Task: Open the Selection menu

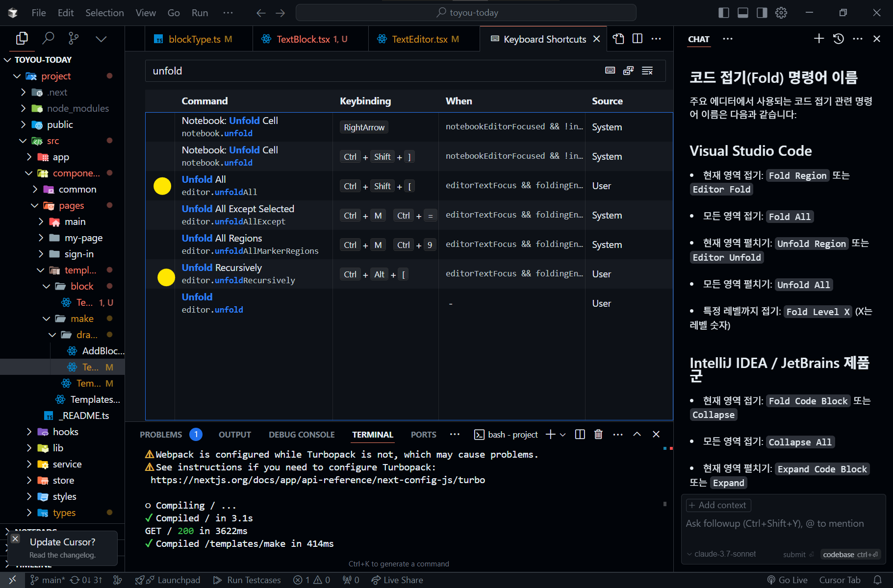Action: [104, 13]
